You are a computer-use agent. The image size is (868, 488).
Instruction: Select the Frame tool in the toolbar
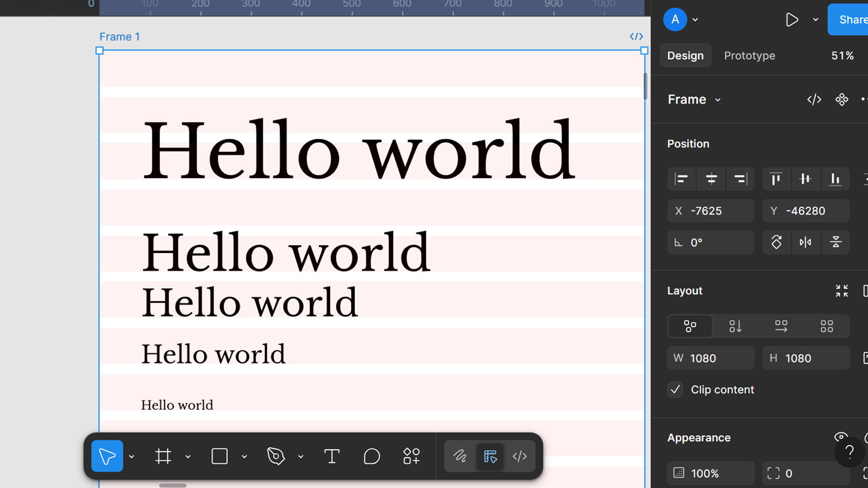[x=163, y=456]
